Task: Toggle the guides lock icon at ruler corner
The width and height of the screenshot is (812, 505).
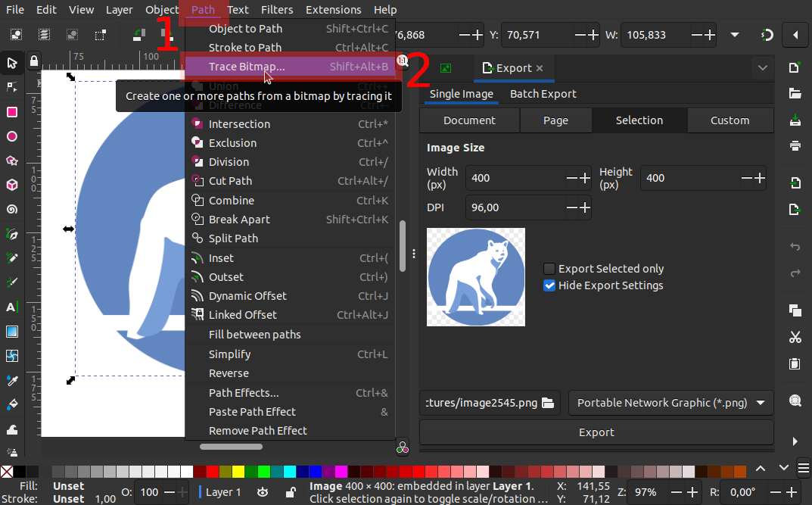Action: coord(33,61)
